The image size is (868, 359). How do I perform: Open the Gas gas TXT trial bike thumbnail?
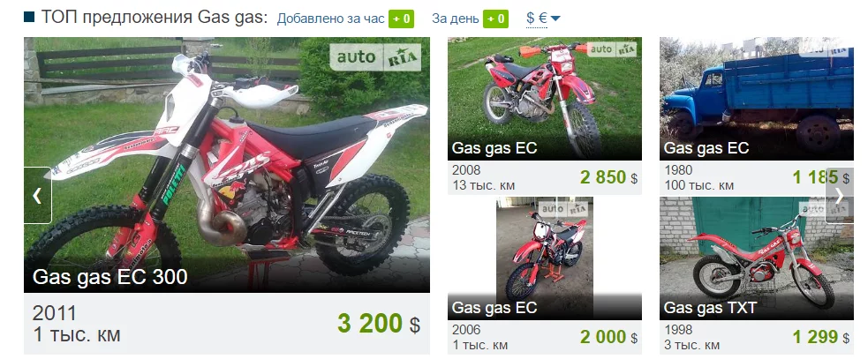tap(756, 258)
